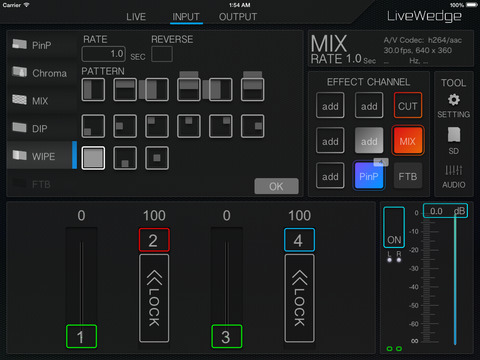Click the channel 3 fader track

pos(227,277)
